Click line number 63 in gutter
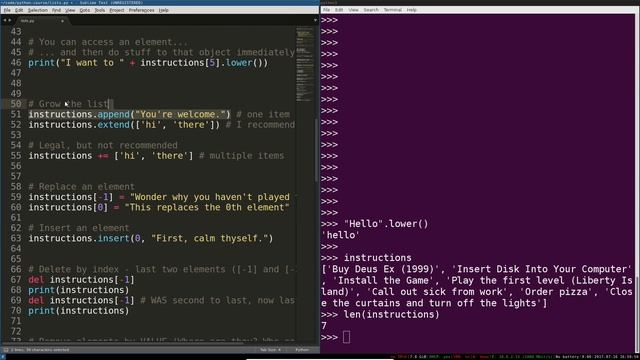640x360 pixels. 16,238
